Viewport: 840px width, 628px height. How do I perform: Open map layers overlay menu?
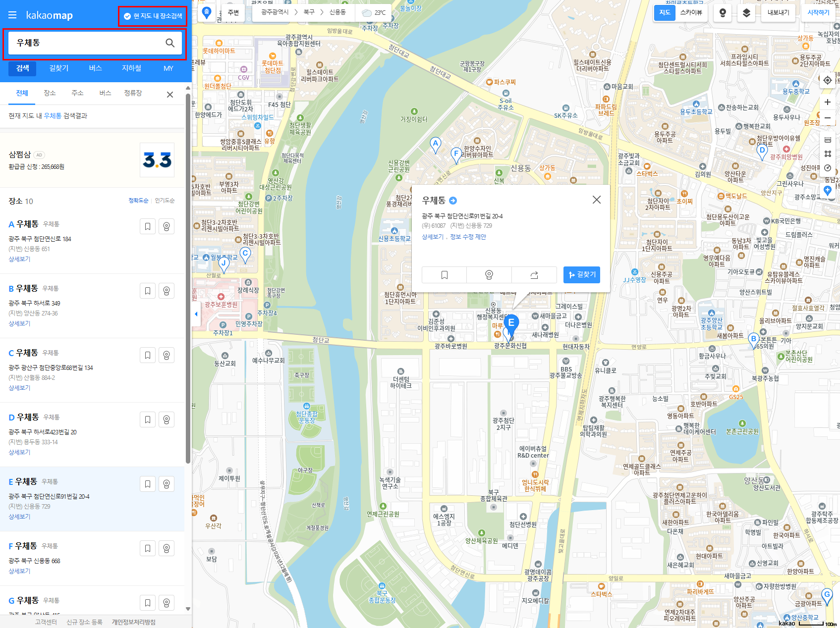point(746,13)
